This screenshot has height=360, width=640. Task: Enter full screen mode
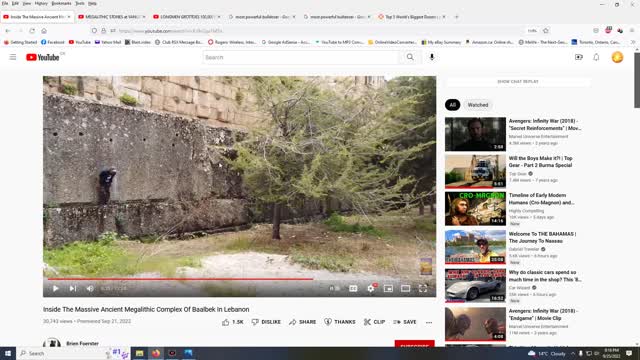(x=423, y=289)
